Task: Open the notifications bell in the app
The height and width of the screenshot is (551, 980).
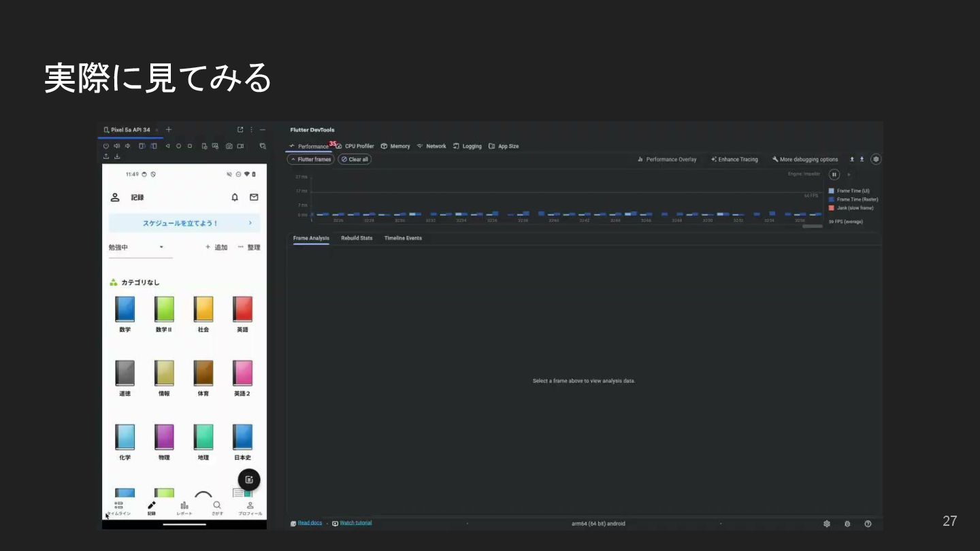Action: (235, 197)
